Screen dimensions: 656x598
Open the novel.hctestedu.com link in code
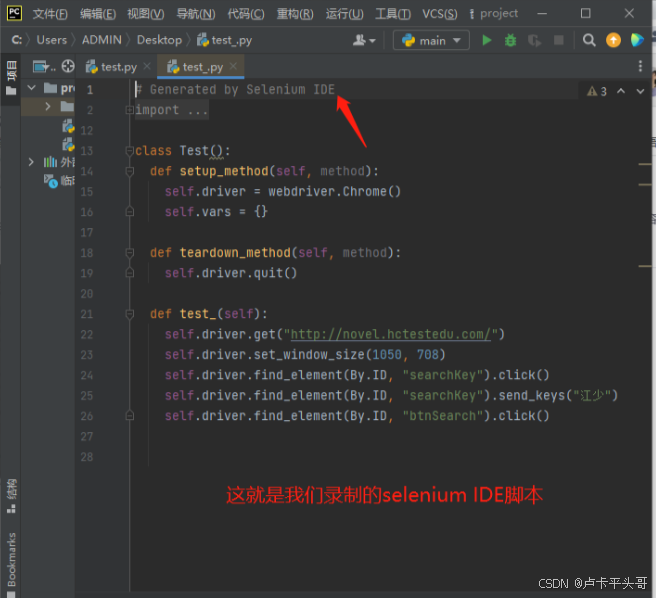(x=390, y=334)
